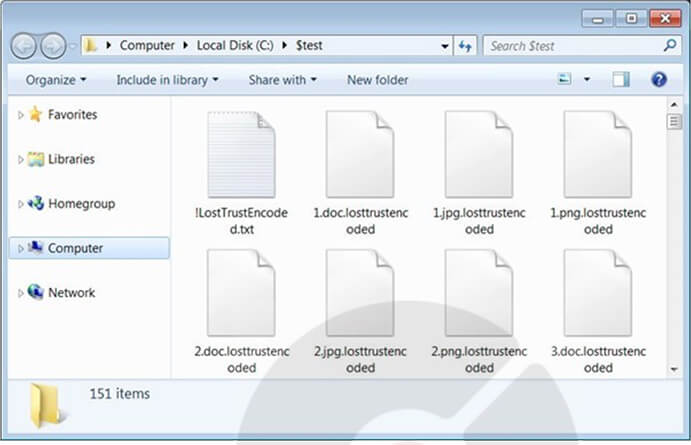Viewport: 691px width, 445px height.
Task: Click the folder icon in the address bar
Action: pyautogui.click(x=91, y=45)
